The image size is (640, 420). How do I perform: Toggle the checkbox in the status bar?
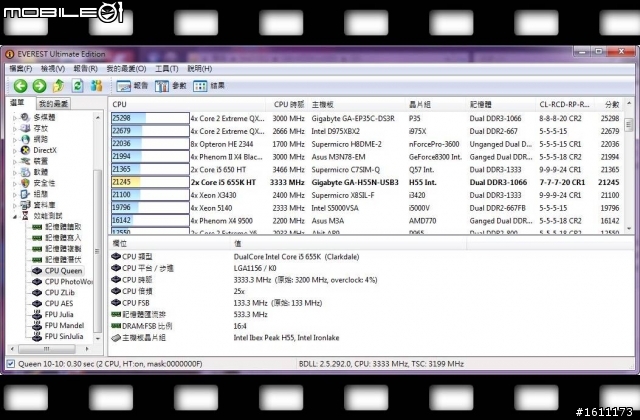[x=11, y=364]
